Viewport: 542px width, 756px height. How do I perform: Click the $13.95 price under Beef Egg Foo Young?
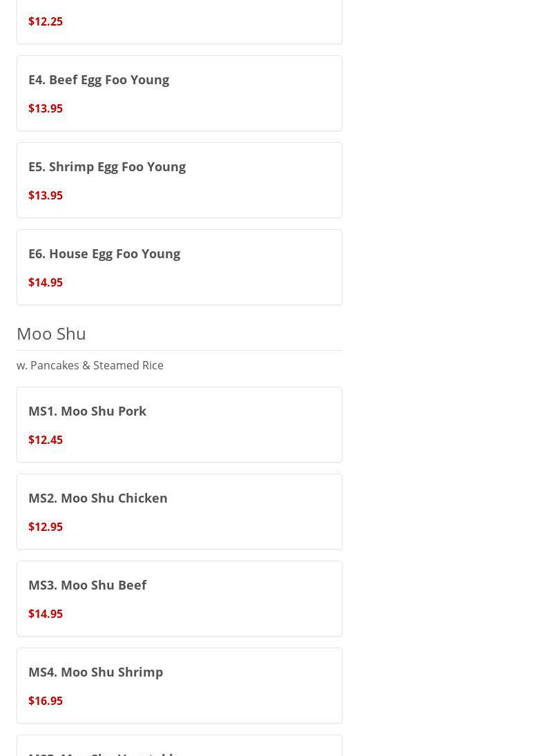[x=46, y=108]
